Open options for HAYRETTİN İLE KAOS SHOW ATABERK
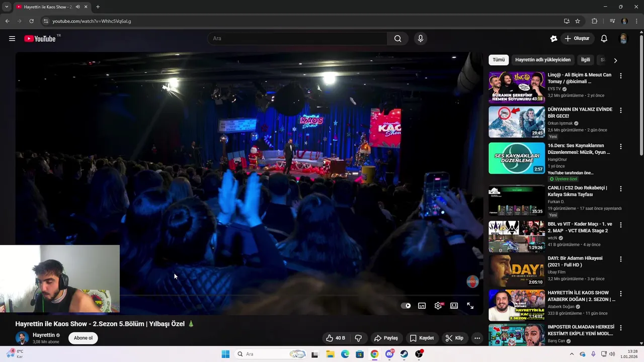Screen dimensions: 644x362 (621, 294)
